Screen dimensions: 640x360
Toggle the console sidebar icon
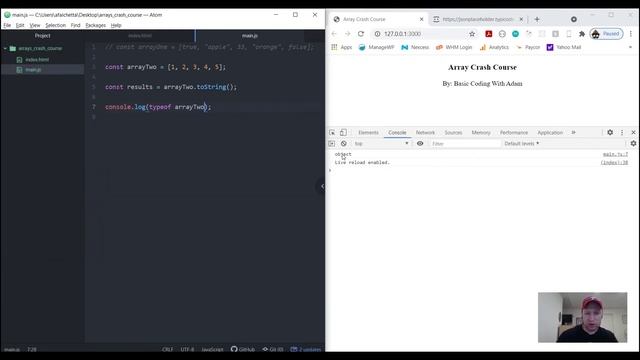pos(331,144)
